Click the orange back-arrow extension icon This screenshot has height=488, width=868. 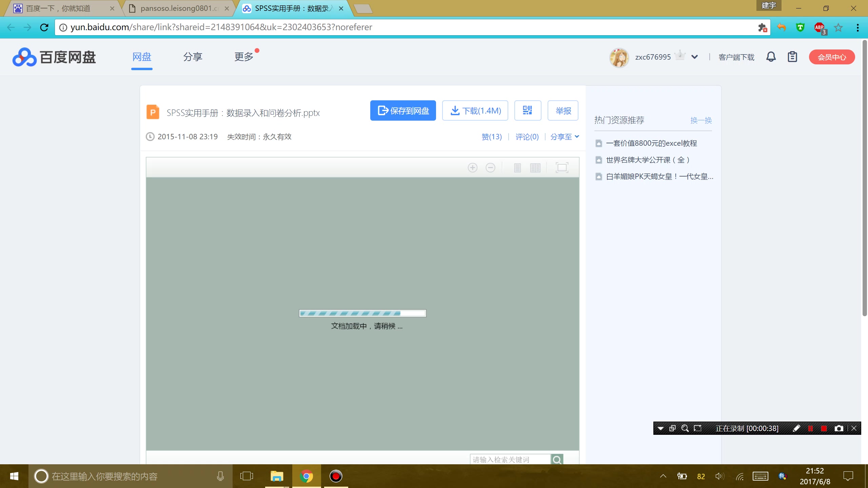pos(782,27)
